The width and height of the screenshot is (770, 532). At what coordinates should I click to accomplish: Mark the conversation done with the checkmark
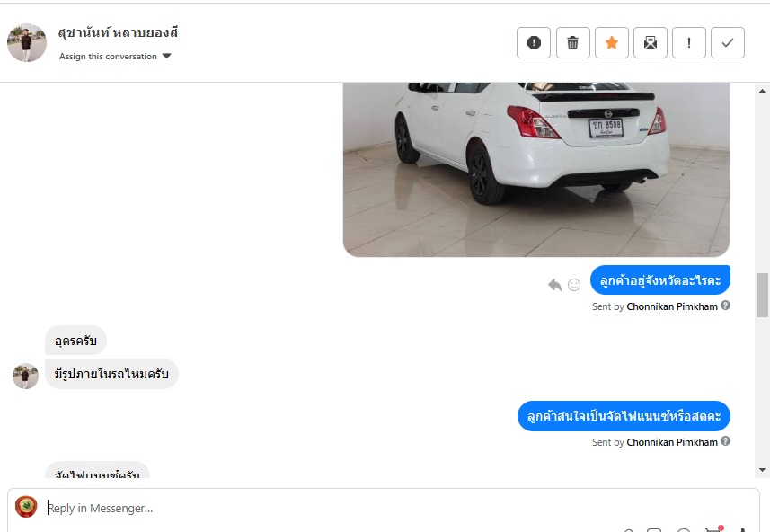728,43
